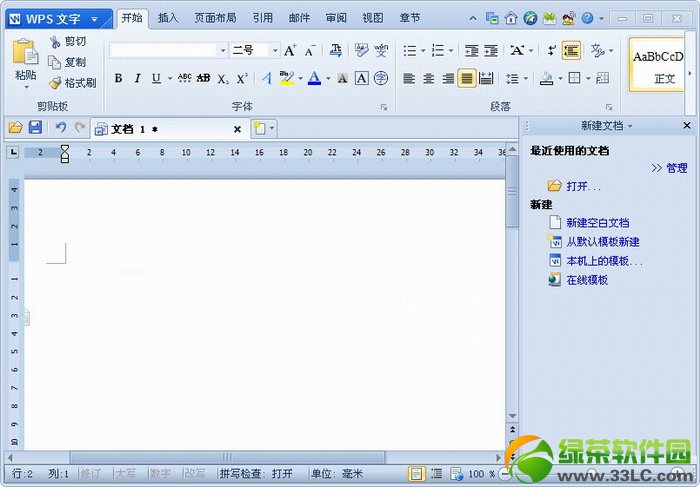Toggle superscript X² formatting
Viewport: 700px width, 497px height.
click(x=242, y=79)
